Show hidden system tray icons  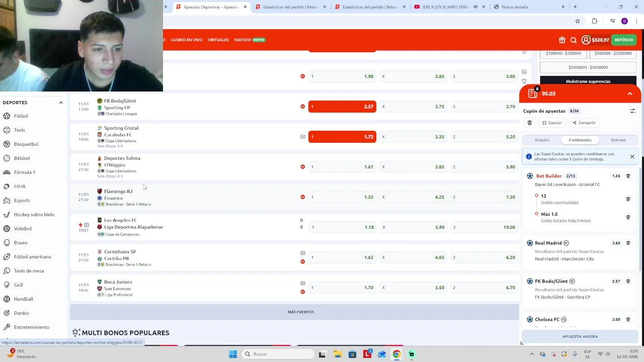[532, 354]
